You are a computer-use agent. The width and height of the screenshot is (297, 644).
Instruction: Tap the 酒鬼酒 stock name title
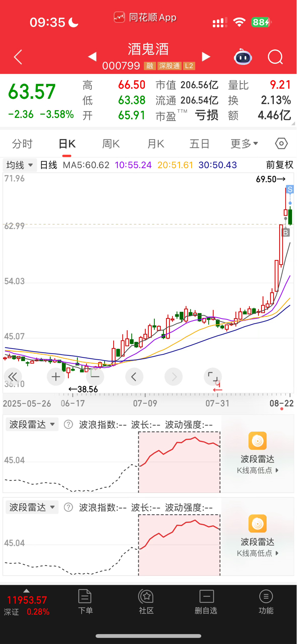(149, 49)
